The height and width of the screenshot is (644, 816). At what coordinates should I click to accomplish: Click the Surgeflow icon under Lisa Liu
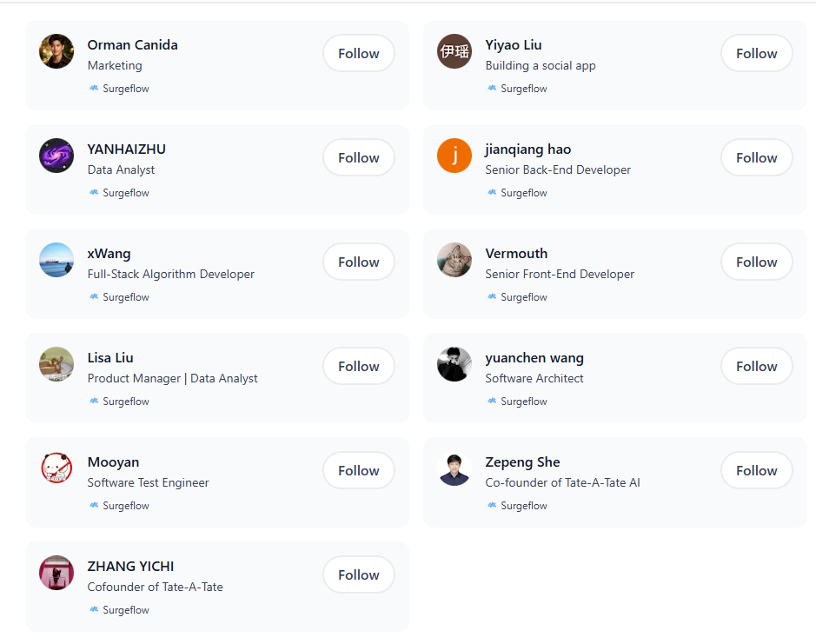tap(94, 401)
